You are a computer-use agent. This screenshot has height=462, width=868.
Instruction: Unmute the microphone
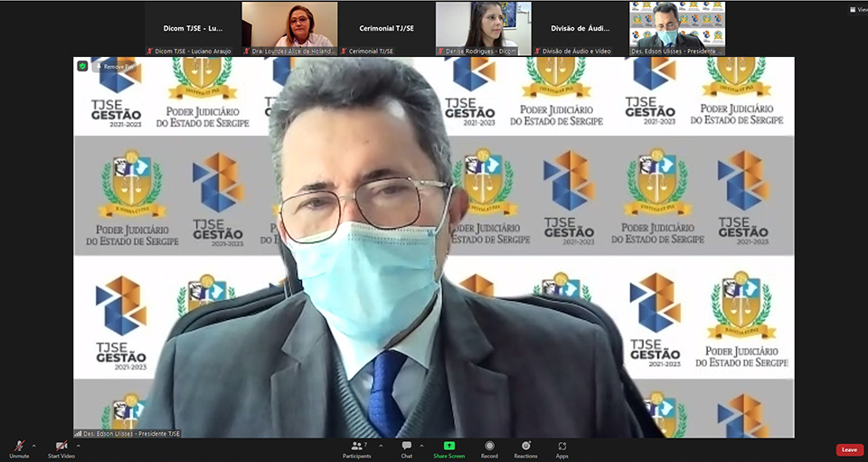coord(19,448)
